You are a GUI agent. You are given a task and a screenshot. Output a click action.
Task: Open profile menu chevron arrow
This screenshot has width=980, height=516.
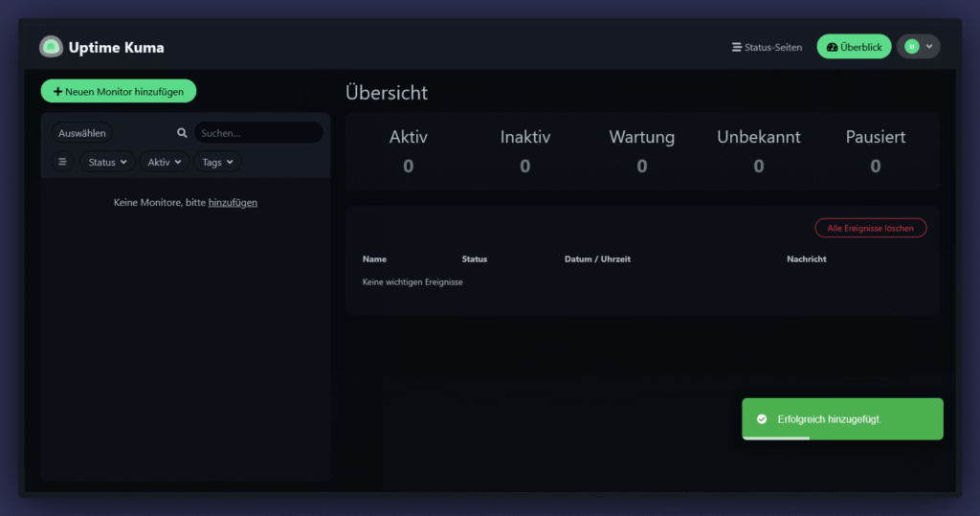click(929, 47)
